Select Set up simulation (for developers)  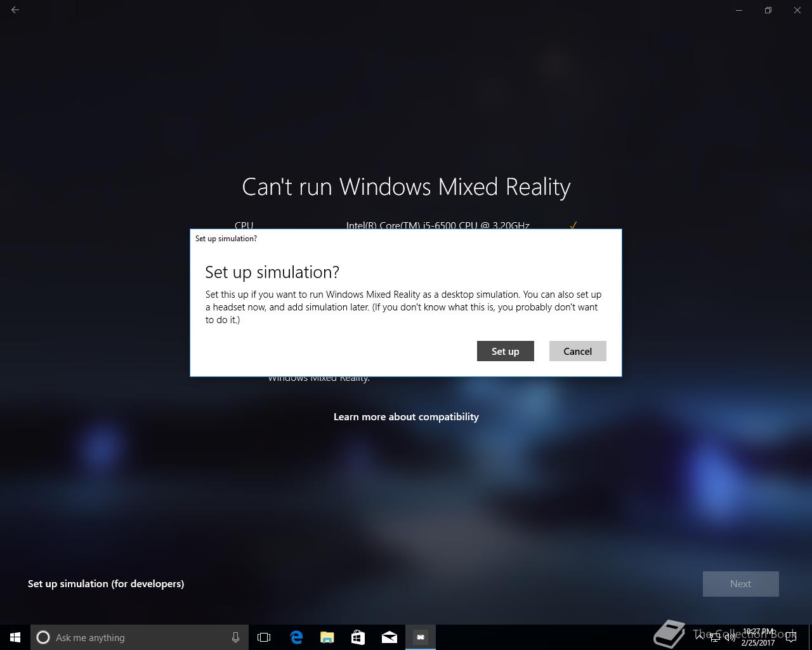click(x=106, y=583)
